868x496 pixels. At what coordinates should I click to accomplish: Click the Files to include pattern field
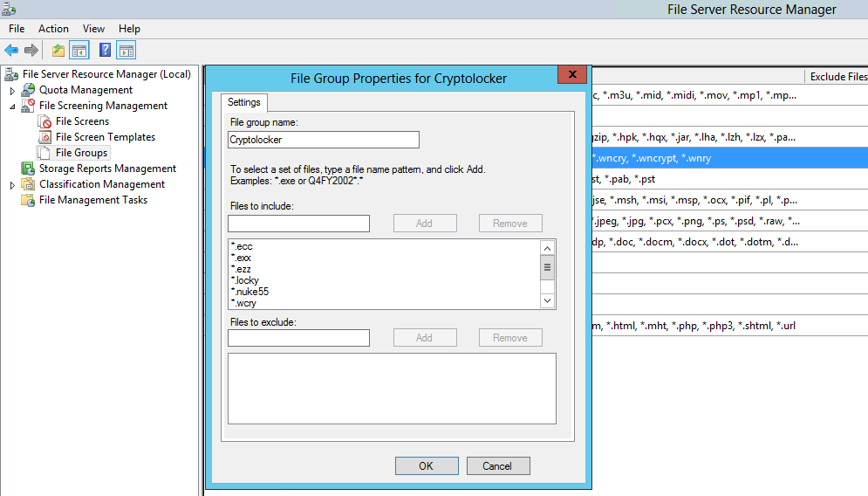pyautogui.click(x=298, y=224)
